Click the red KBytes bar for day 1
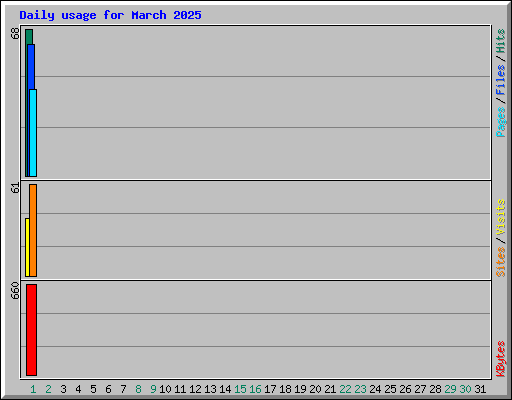Image resolution: width=512 pixels, height=400 pixels. point(31,330)
